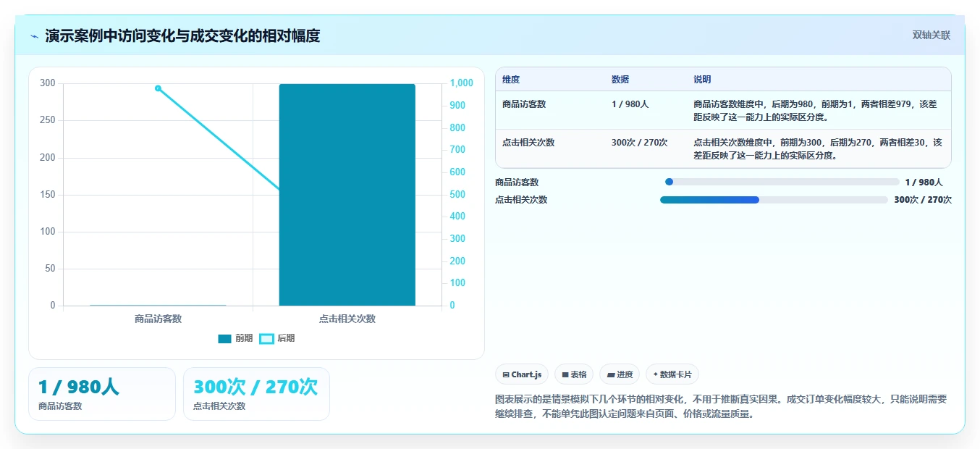Click the 300次 / 270次 value beside progress bar
This screenshot has height=449, width=980.
pos(923,200)
